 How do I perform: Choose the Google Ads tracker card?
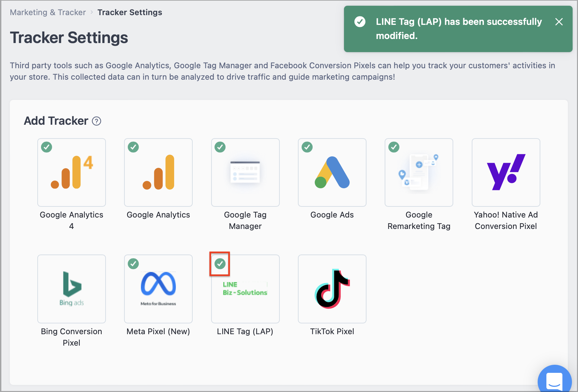pos(332,172)
